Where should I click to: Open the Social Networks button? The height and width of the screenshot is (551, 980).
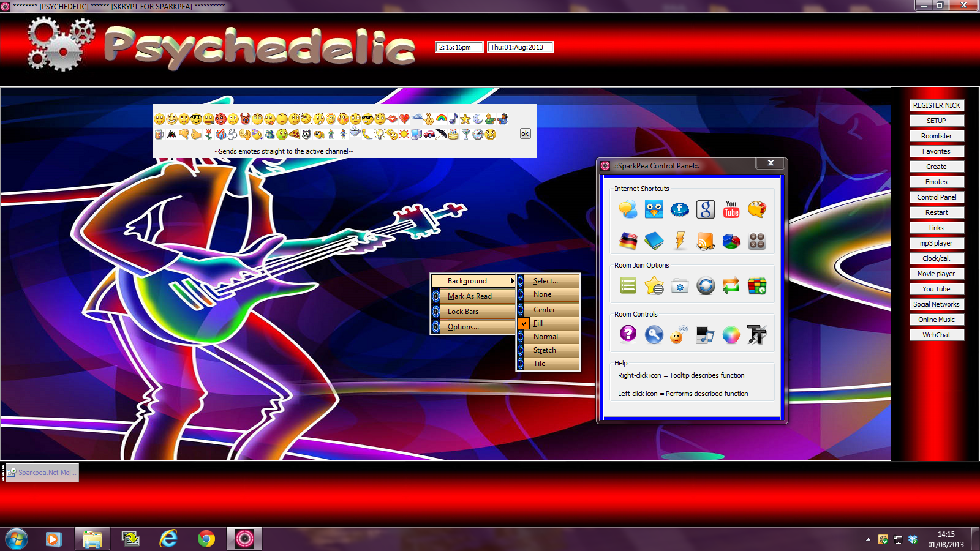[937, 304]
